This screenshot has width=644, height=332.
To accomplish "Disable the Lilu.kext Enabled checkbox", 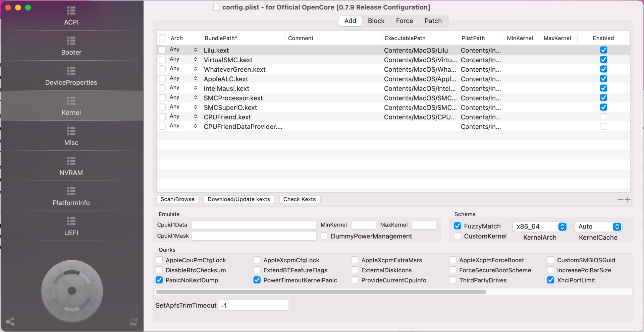I will click(x=603, y=50).
